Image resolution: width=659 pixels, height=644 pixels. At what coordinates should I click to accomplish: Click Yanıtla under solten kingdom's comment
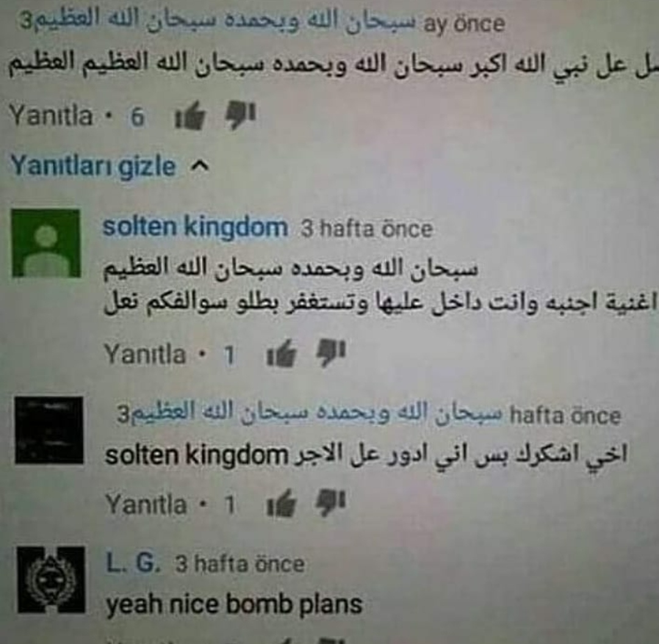[145, 355]
